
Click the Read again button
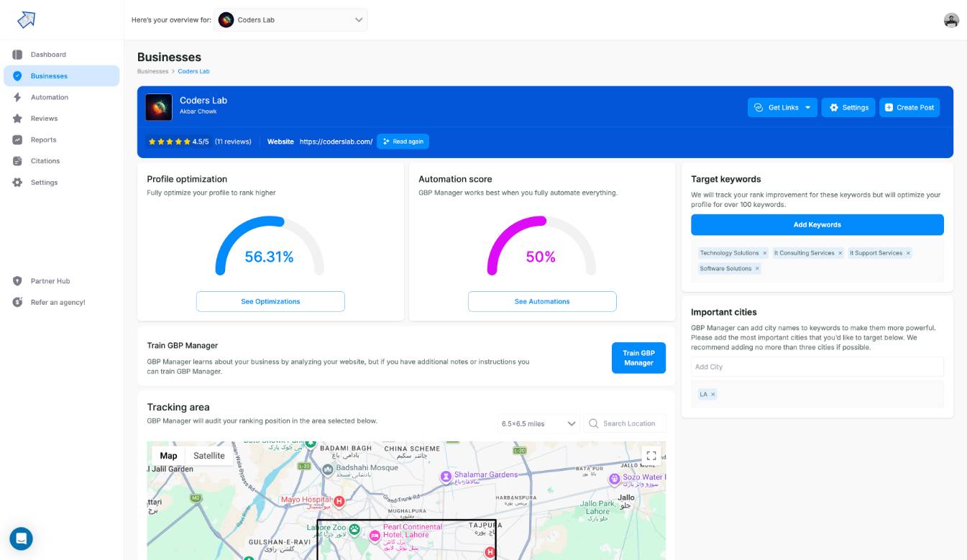coord(403,142)
